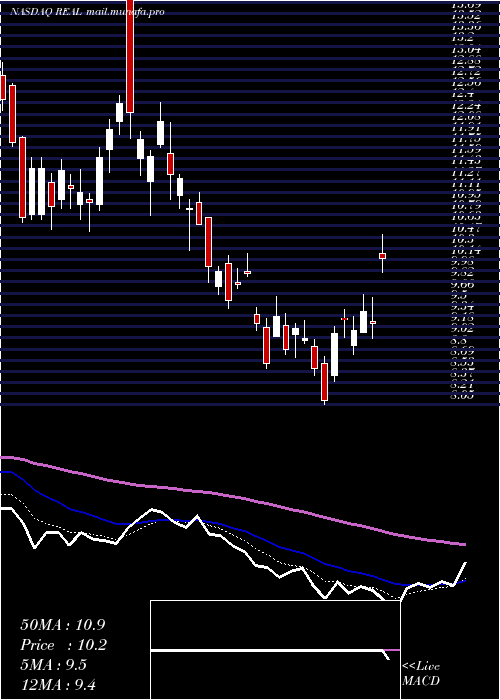Click inside the MACD box beside the Live MACD label
Image resolution: width=500 pixels, height=700 pixels.
pos(275,650)
